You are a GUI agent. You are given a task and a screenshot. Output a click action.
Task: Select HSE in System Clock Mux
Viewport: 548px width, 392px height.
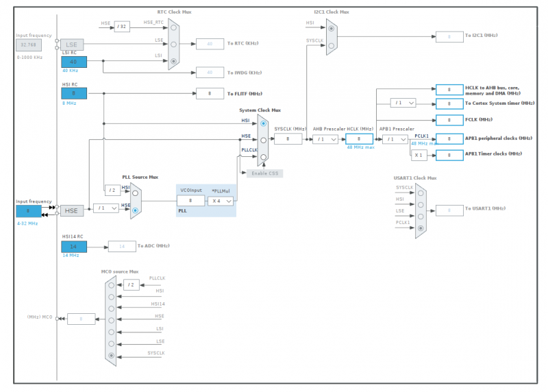click(263, 140)
